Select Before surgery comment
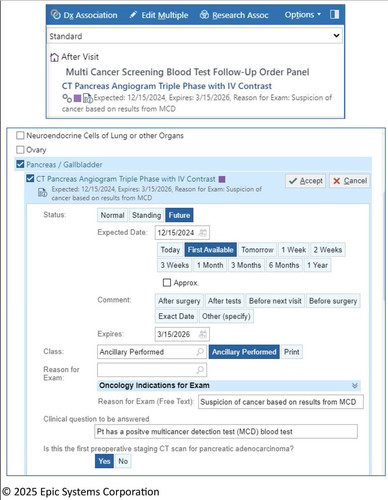Viewport: 388px width, 500px height. [333, 301]
